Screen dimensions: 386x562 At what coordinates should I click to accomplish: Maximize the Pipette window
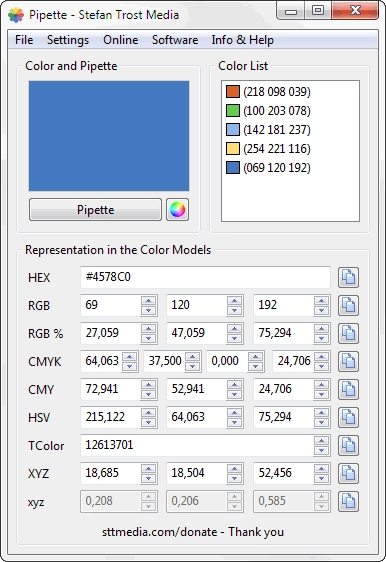coord(318,11)
